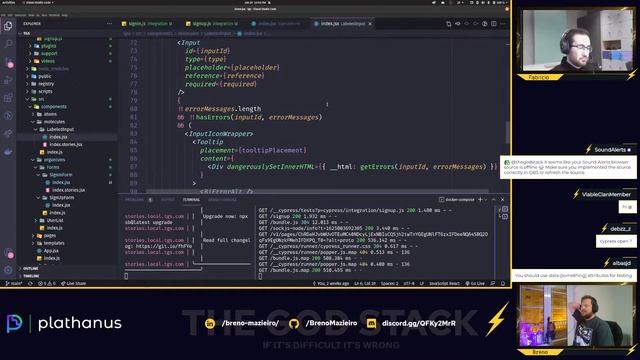Close the terminal panel with X
Screen dimensions: 640x360
[502, 200]
